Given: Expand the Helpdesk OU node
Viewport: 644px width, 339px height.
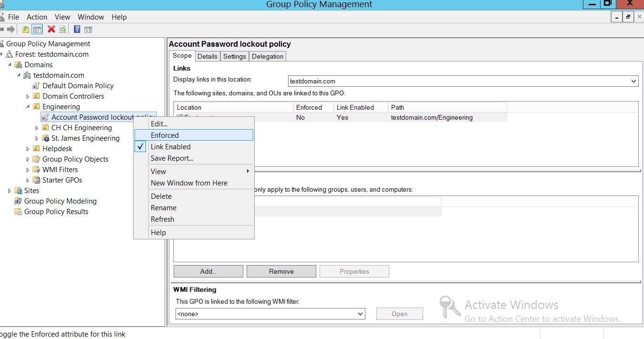Looking at the screenshot, I should (x=28, y=149).
